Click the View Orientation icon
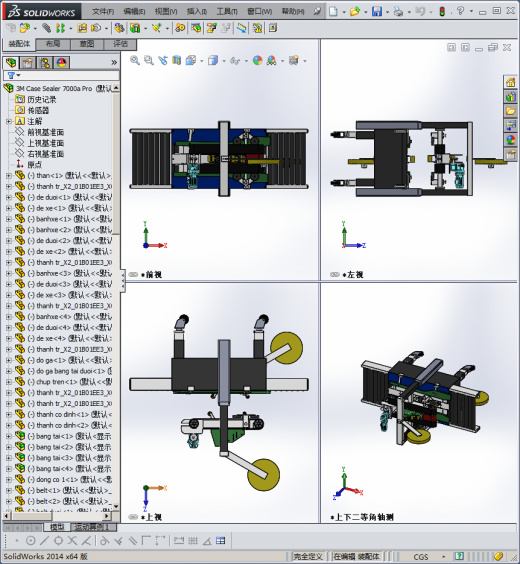The height and width of the screenshot is (564, 520). tap(191, 60)
